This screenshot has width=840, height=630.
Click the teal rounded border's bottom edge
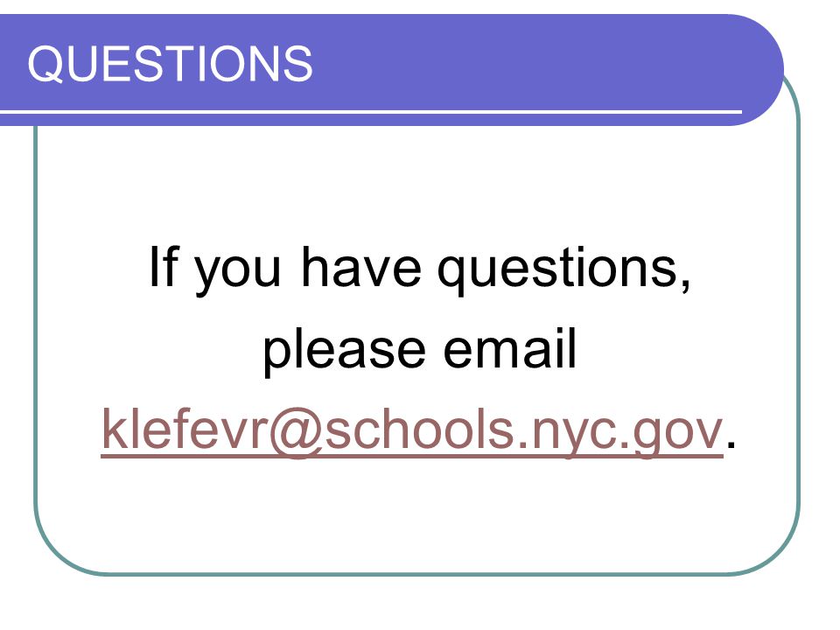point(418,574)
